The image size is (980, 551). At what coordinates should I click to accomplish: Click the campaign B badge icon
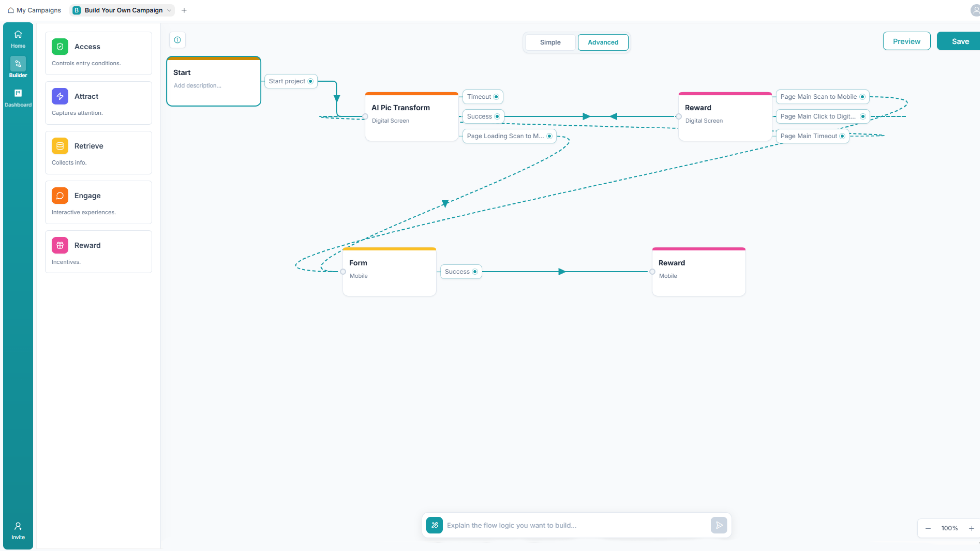(76, 10)
